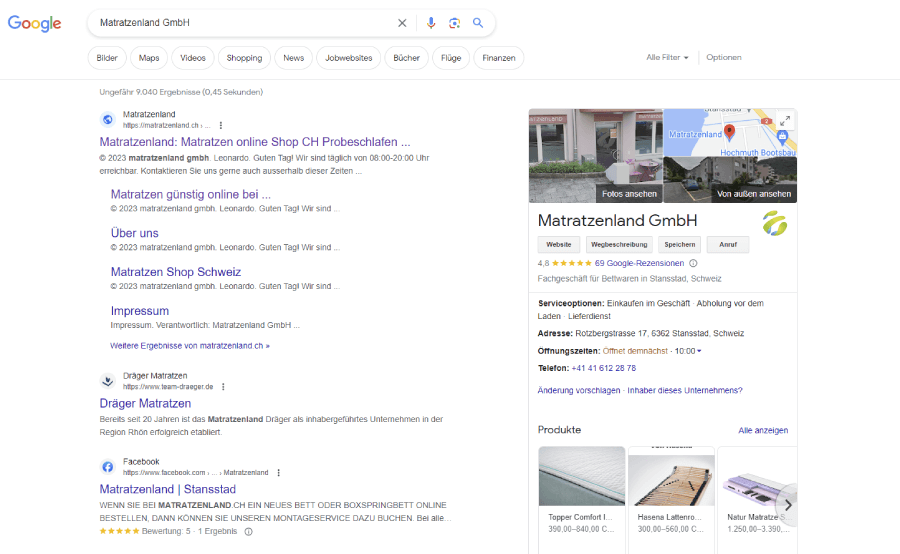Click the Speichern button
The width and height of the screenshot is (900, 554).
point(680,245)
